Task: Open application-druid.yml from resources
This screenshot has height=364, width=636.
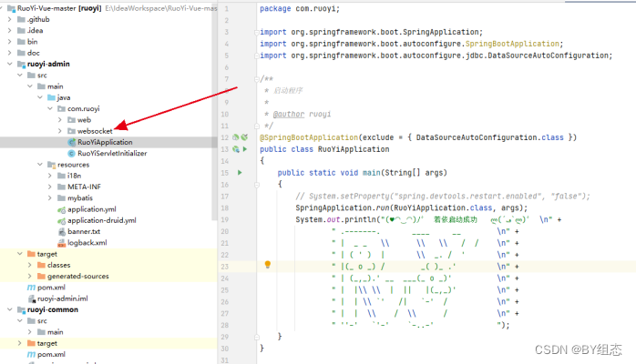Action: point(100,219)
